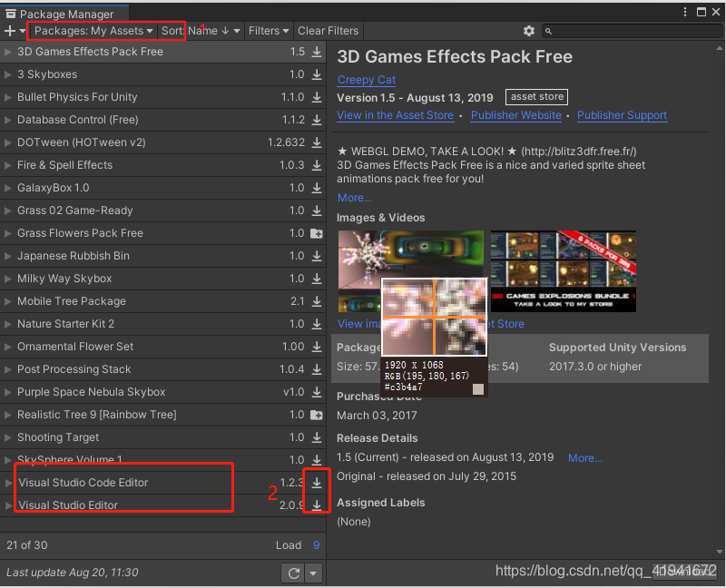Download Post Processing Stack package
Screen dimensions: 726x588
317,369
